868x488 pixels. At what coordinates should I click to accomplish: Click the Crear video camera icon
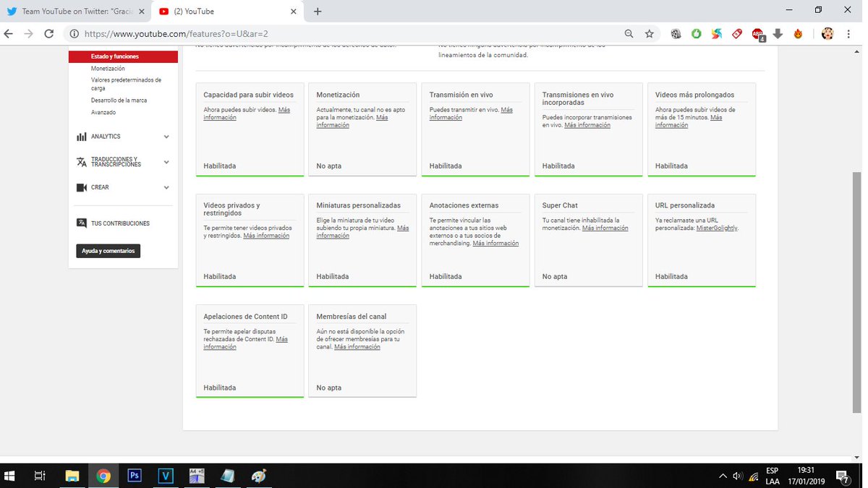pos(82,187)
